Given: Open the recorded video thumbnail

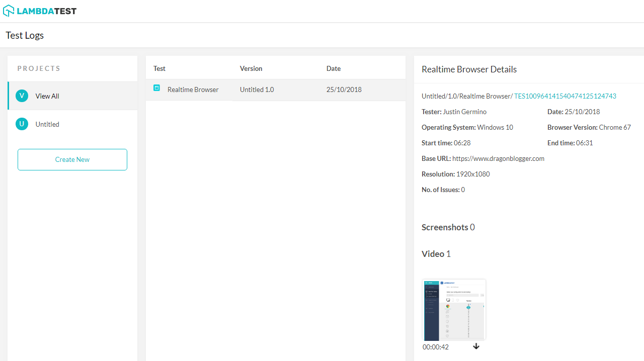Looking at the screenshot, I should pyautogui.click(x=454, y=310).
